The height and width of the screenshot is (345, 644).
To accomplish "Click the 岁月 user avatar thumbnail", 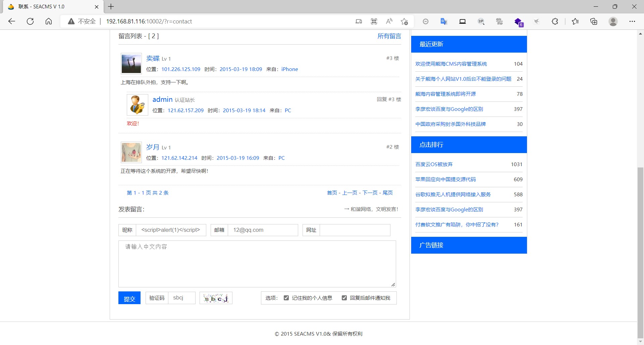I will coord(131,152).
